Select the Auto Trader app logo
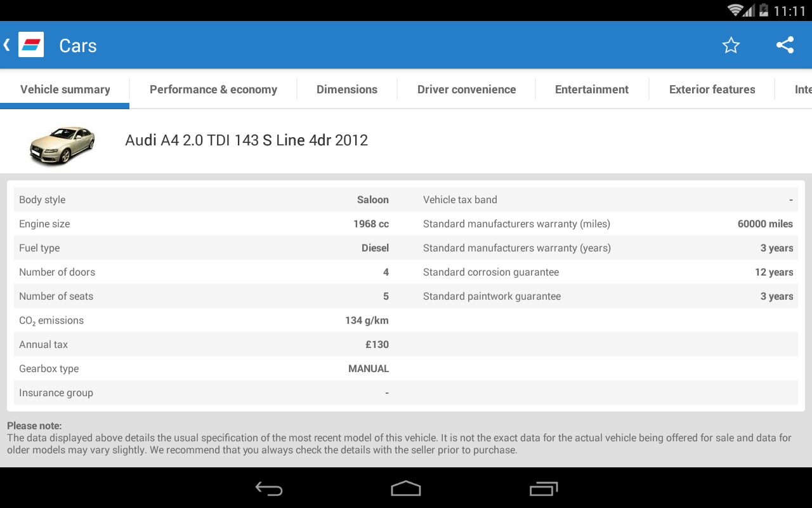 [x=30, y=44]
